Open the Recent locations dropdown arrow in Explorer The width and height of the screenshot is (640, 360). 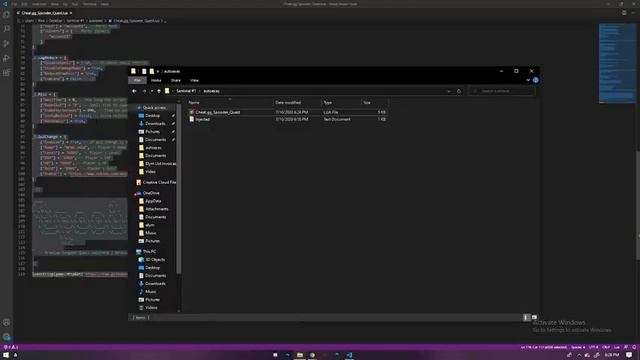[152, 91]
